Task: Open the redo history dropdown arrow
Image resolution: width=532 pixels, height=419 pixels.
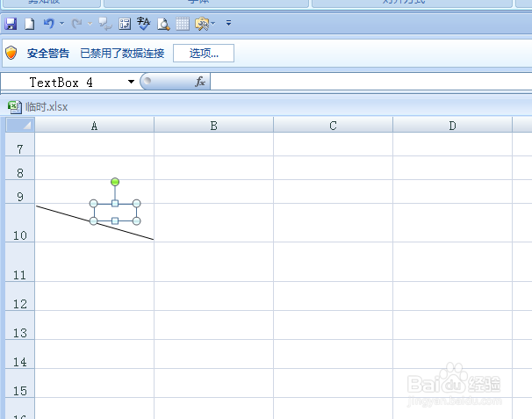Action: (x=90, y=24)
